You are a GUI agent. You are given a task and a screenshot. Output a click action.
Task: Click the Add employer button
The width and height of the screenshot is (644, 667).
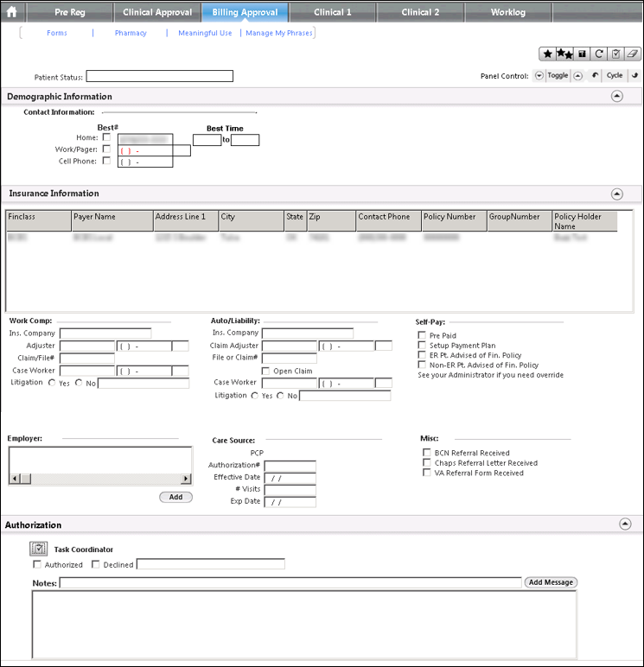tap(175, 497)
